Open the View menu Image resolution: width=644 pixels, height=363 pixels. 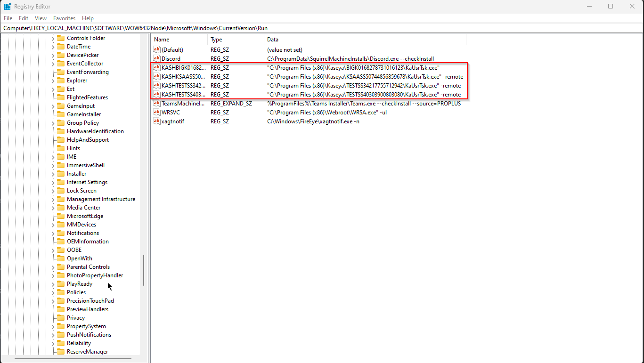point(41,18)
